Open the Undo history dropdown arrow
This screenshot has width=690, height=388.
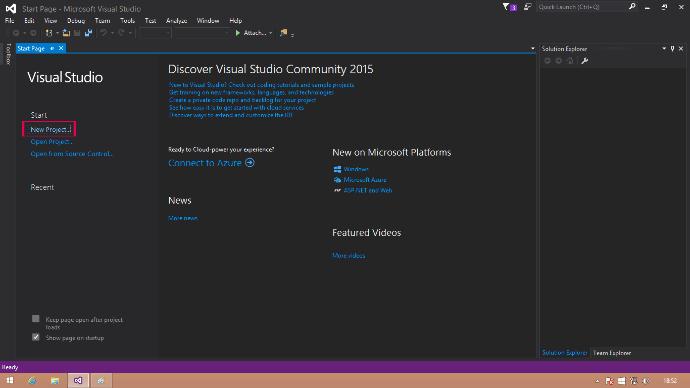pyautogui.click(x=112, y=33)
